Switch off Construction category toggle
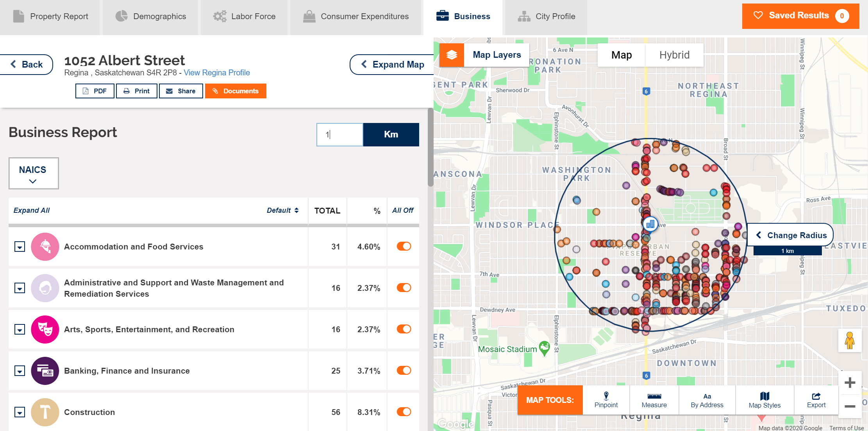Screen dimensions: 868x431 pyautogui.click(x=404, y=412)
